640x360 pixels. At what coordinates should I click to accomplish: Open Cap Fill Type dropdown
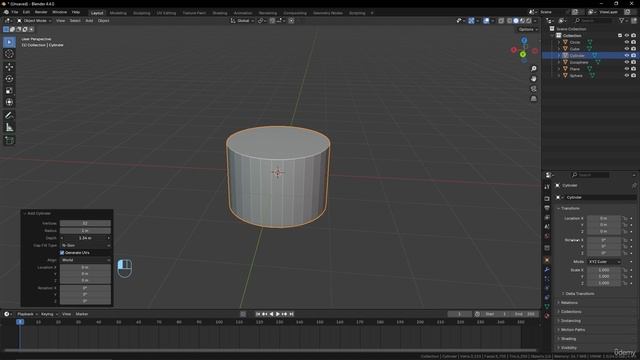[85, 245]
